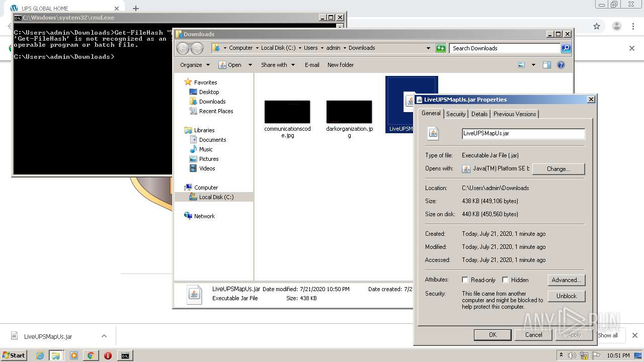Expand the view options dropdown arrow

click(x=533, y=65)
